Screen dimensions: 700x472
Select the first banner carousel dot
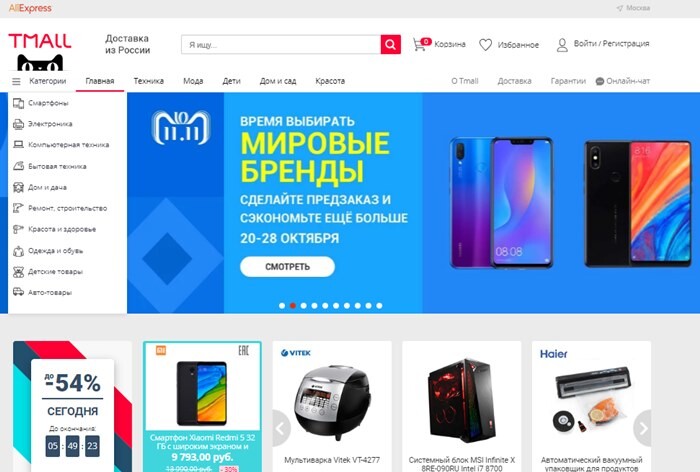pos(282,306)
